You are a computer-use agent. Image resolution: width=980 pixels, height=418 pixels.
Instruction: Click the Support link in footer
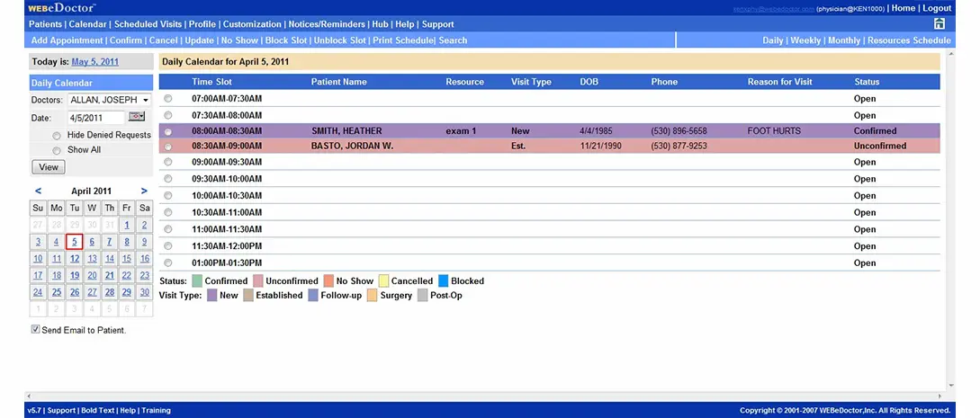[61, 411]
